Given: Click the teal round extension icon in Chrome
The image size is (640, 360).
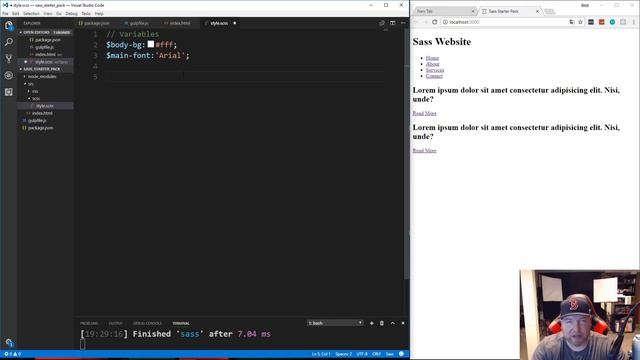Looking at the screenshot, I should click(x=612, y=22).
